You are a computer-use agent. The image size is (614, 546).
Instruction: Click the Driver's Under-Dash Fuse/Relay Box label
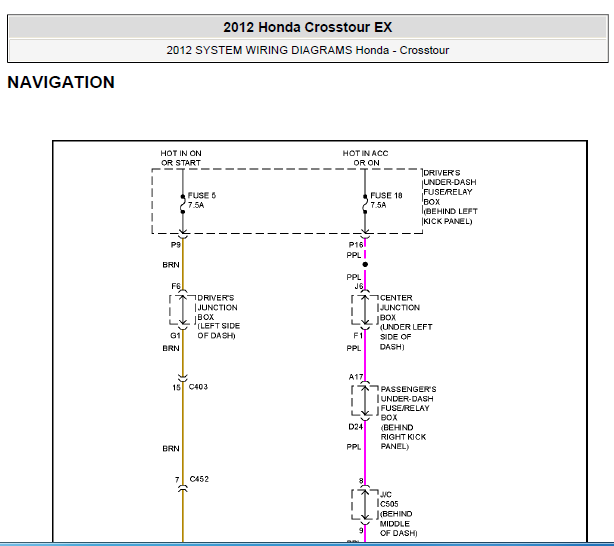(450, 197)
